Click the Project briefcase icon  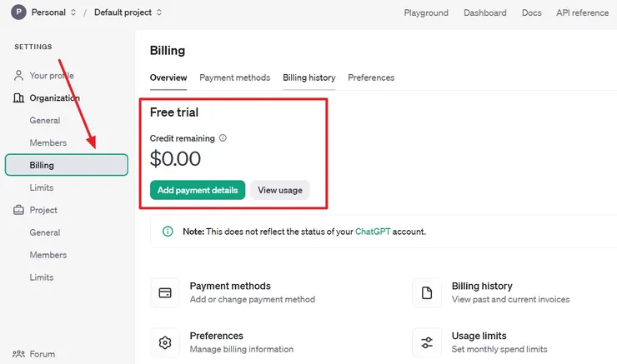[x=19, y=211]
